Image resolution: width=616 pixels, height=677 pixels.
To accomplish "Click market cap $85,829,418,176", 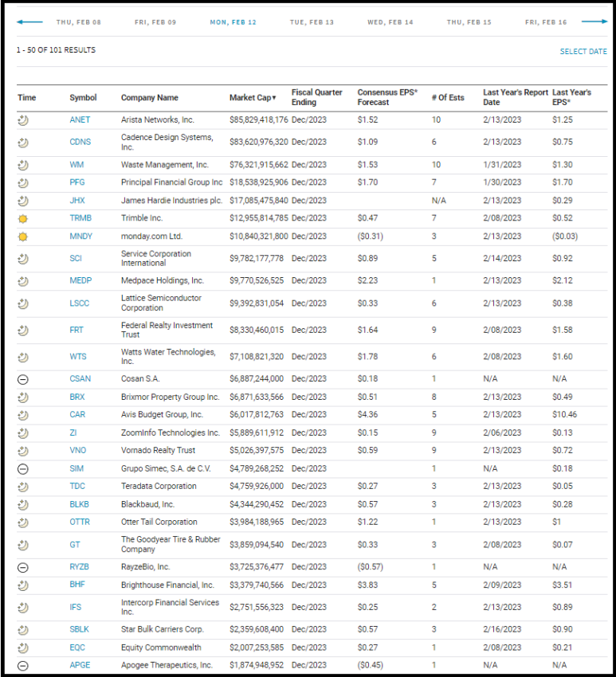I will pyautogui.click(x=259, y=119).
